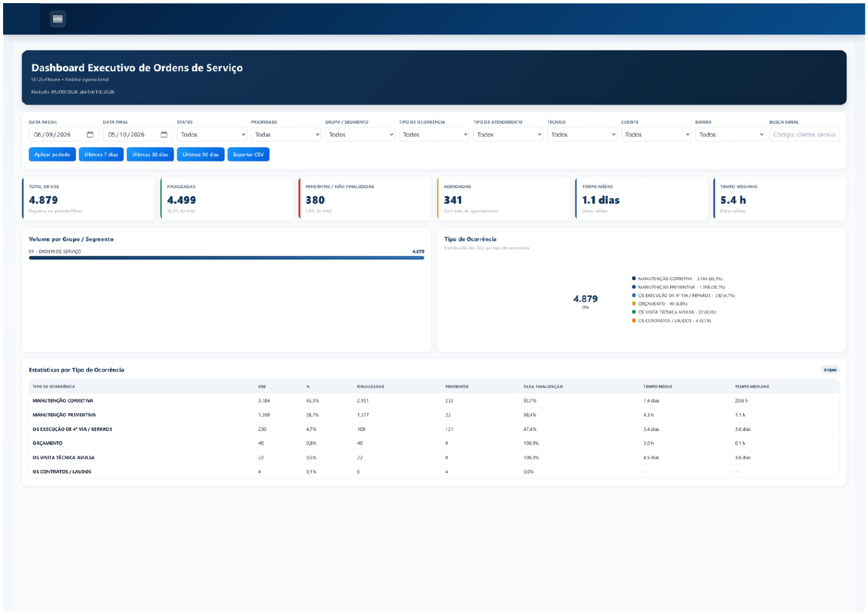
Task: Click the Data Inicial date field
Action: 64,135
